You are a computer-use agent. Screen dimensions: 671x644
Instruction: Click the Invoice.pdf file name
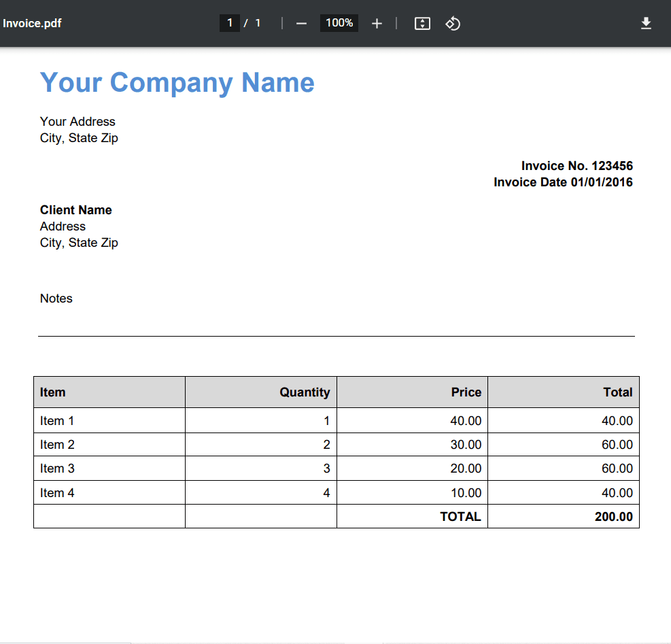pyautogui.click(x=33, y=24)
